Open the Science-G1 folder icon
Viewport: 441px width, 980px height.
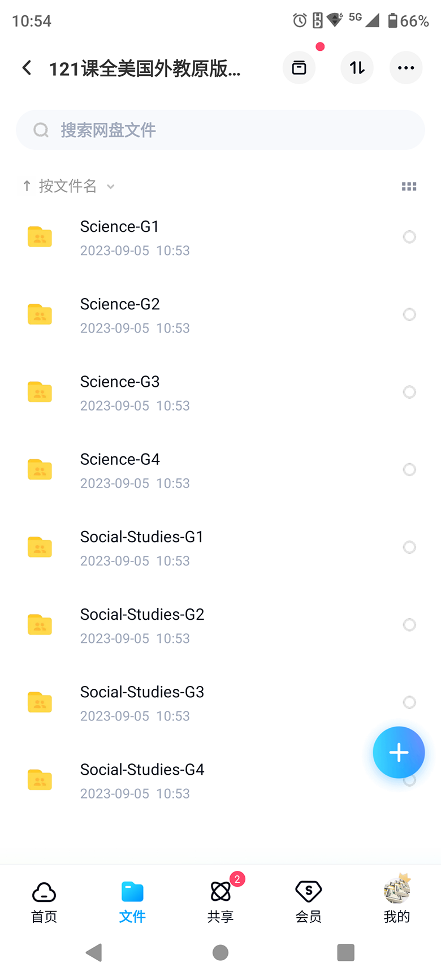coord(40,236)
